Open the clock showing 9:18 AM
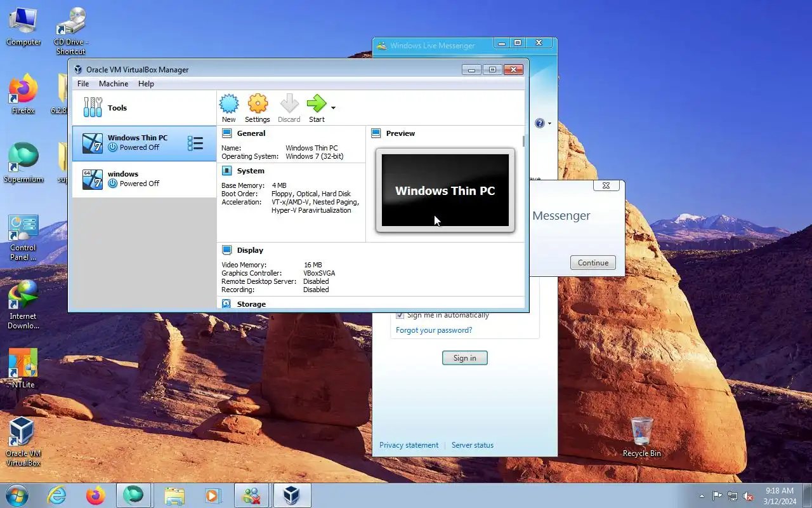Image resolution: width=812 pixels, height=508 pixels. pyautogui.click(x=780, y=496)
